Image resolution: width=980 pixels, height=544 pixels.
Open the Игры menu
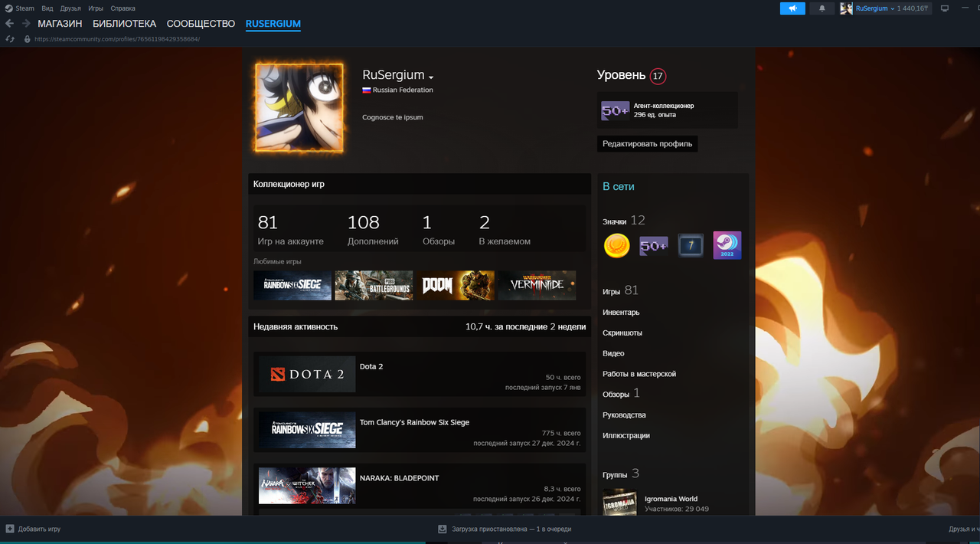point(96,8)
